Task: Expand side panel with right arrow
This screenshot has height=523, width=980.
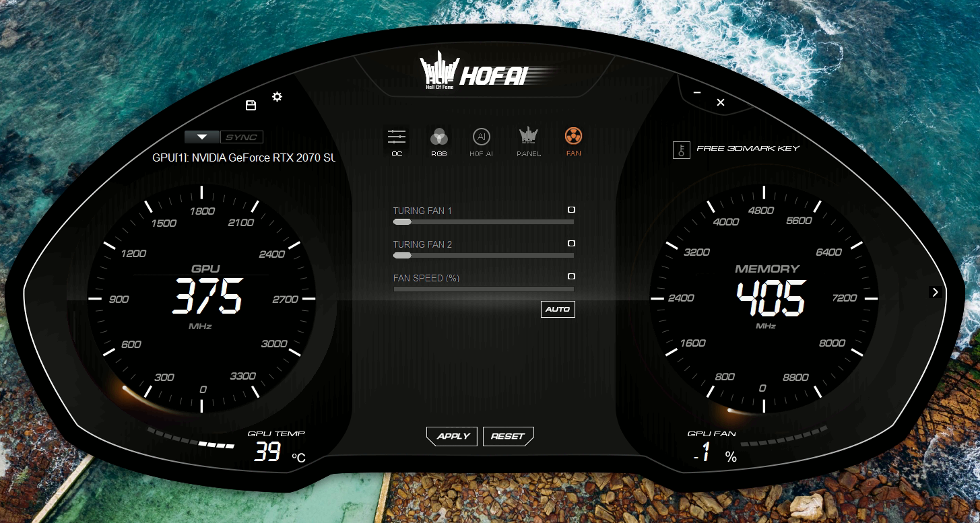Action: point(934,292)
